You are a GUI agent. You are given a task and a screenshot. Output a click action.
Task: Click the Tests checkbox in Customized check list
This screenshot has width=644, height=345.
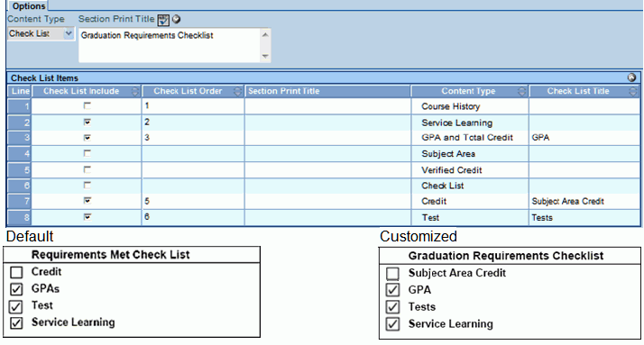392,307
